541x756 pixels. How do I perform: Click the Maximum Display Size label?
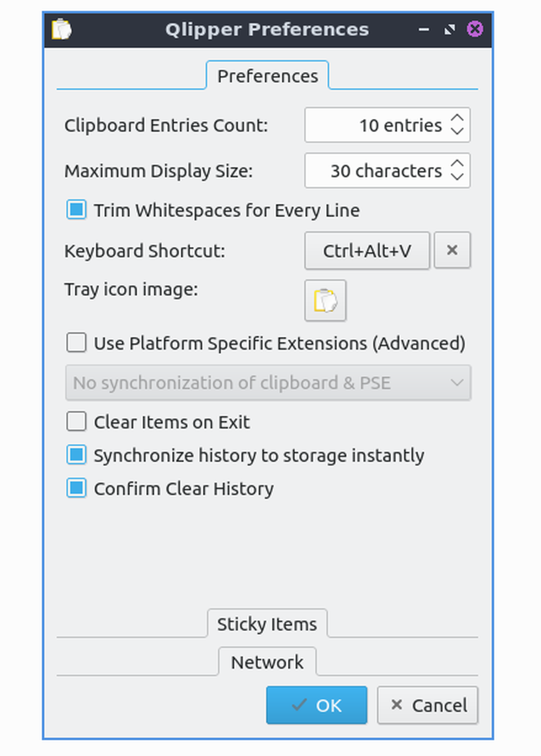point(159,171)
